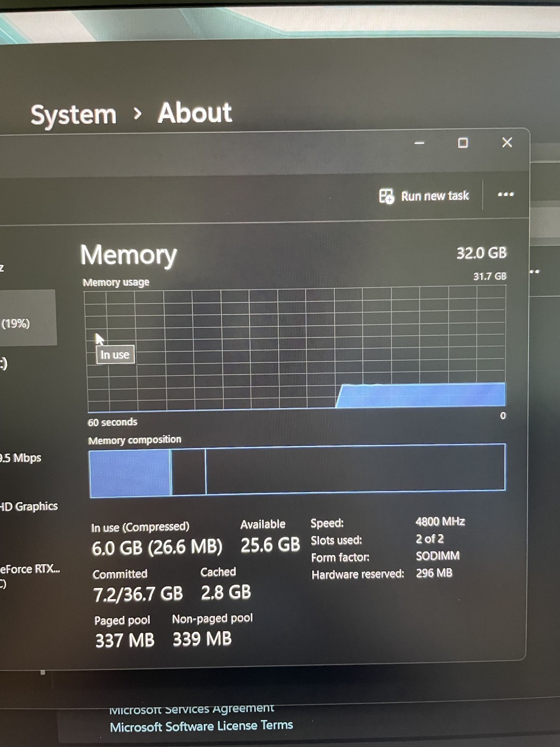The image size is (560, 747).
Task: Click the SODIMM form factor value
Action: [x=438, y=556]
